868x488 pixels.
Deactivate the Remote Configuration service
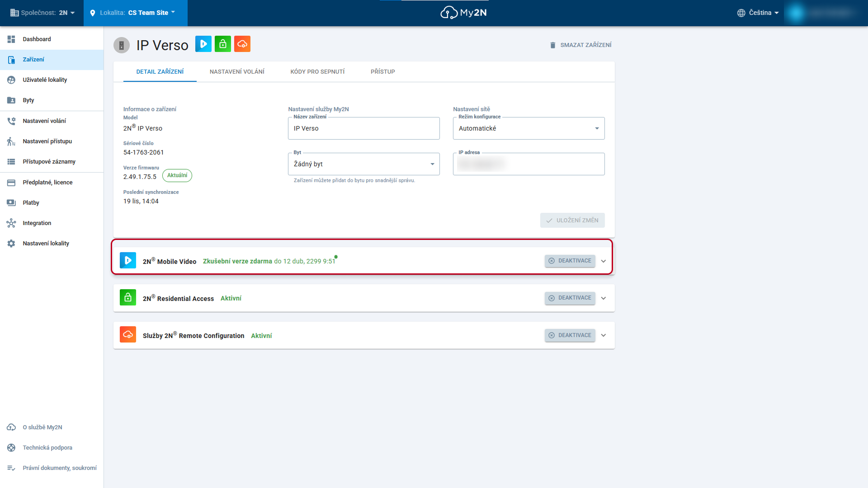click(x=570, y=335)
